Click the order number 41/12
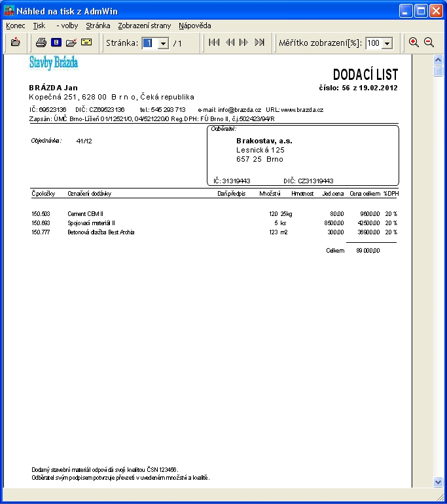This screenshot has height=504, width=447. 84,141
